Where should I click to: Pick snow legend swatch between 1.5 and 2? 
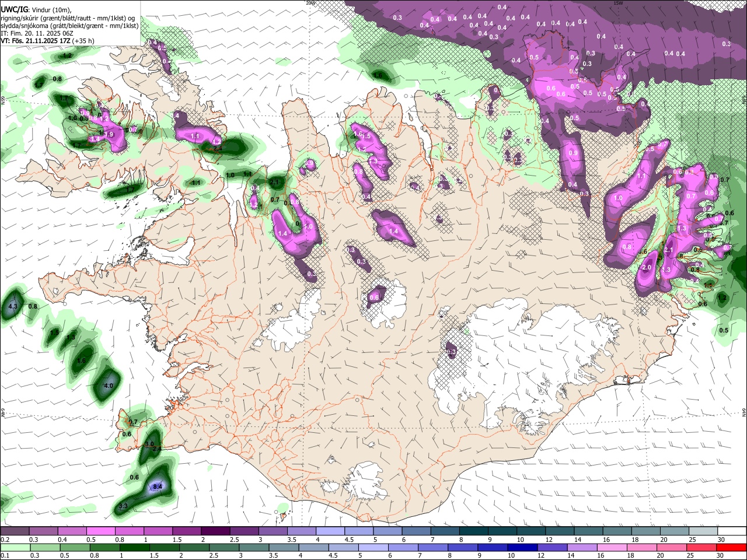tap(187, 531)
